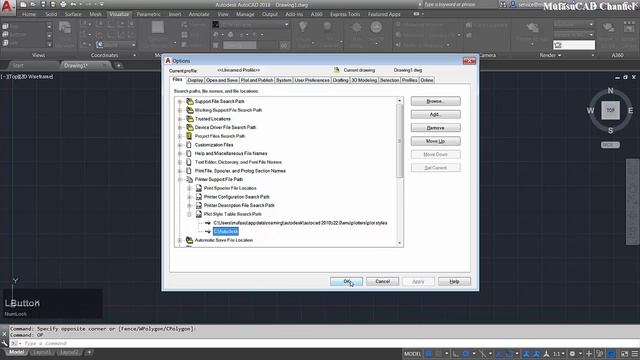Viewport: 640px width, 360px height.
Task: Expand Support File Search Path node
Action: (180, 101)
